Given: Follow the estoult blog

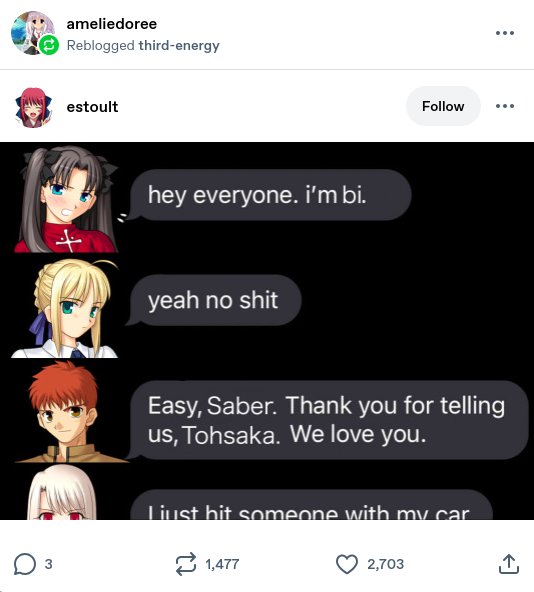Looking at the screenshot, I should coord(443,106).
